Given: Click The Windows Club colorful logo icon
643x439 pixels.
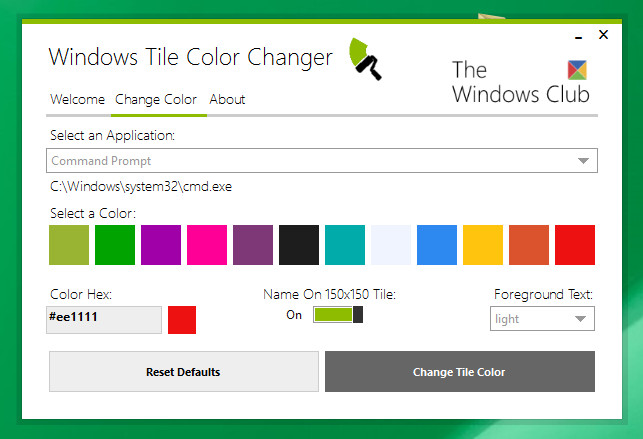Looking at the screenshot, I should 577,70.
